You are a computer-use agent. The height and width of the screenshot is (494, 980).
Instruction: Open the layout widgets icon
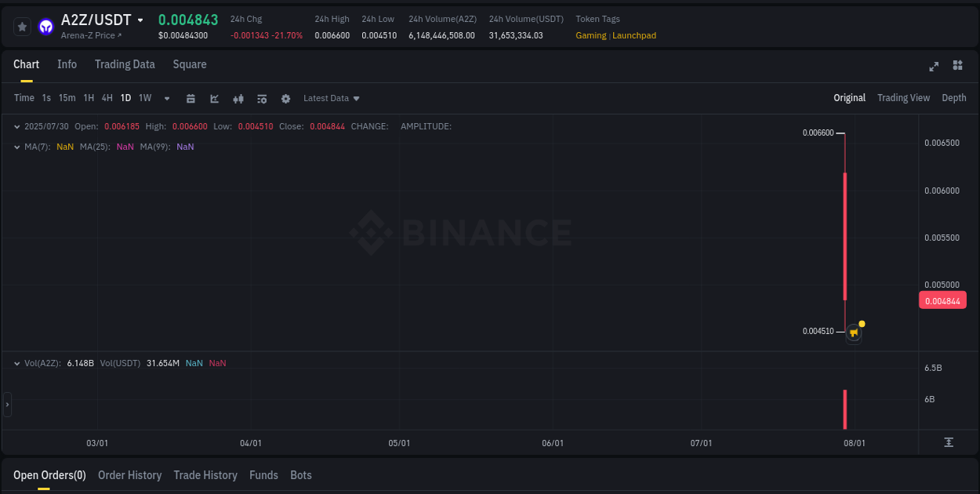pos(957,67)
